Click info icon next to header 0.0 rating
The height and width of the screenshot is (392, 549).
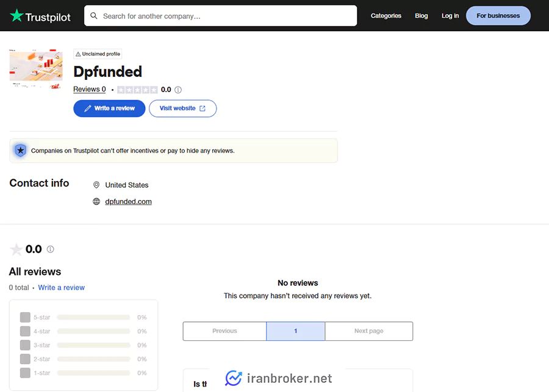point(178,90)
